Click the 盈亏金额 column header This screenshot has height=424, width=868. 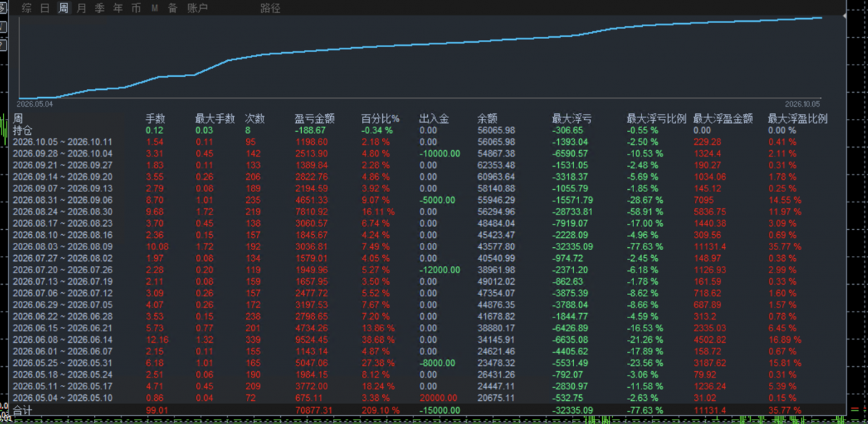tap(314, 119)
